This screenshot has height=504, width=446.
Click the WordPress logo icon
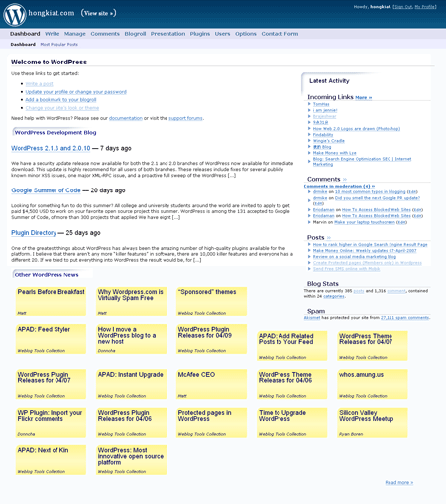[x=15, y=15]
